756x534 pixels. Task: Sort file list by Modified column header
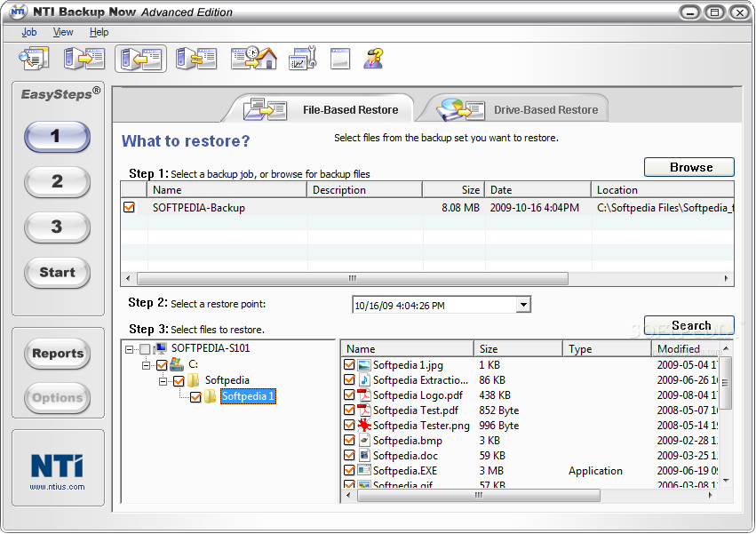click(x=685, y=349)
